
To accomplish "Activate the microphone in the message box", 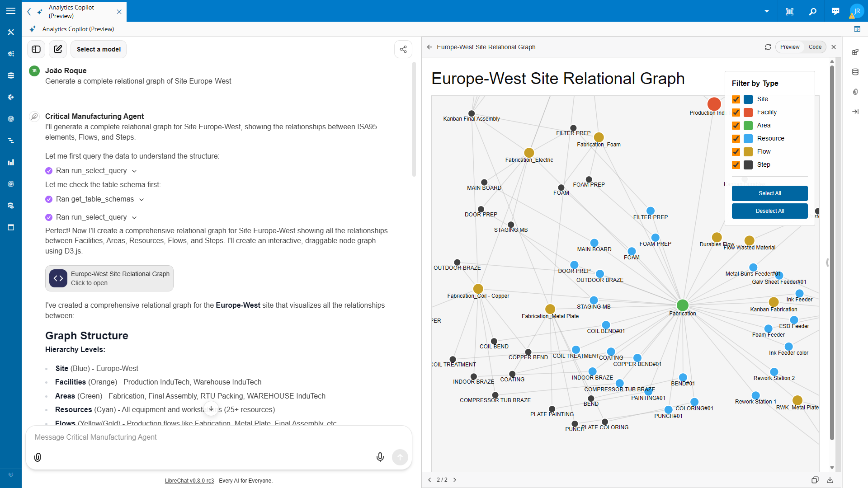I will point(380,457).
